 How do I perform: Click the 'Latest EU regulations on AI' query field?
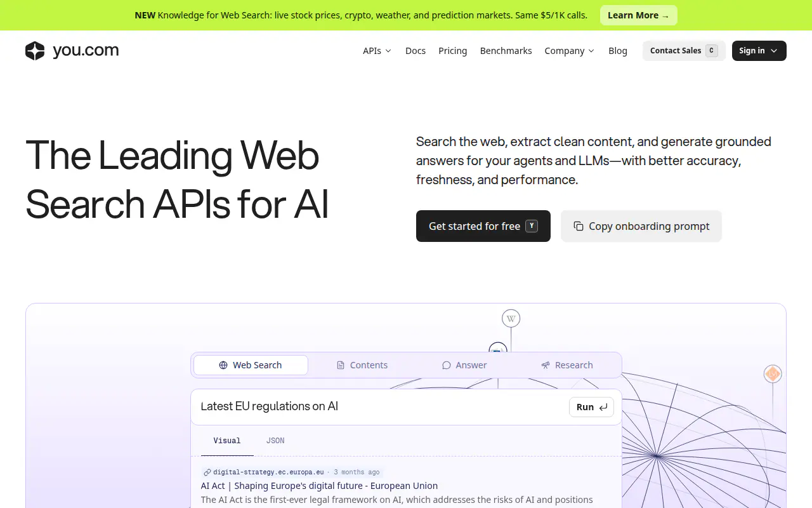381,407
